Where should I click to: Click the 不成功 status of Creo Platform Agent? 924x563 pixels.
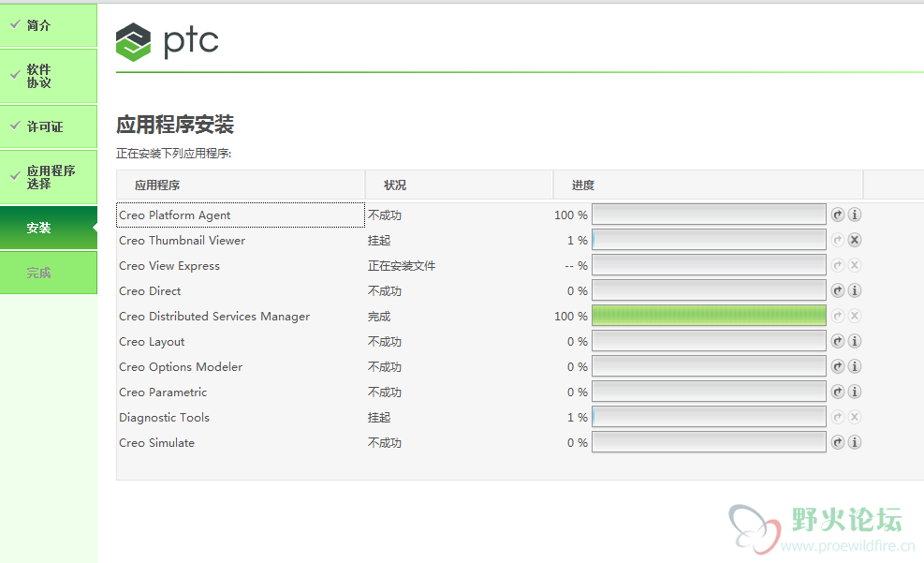(384, 215)
